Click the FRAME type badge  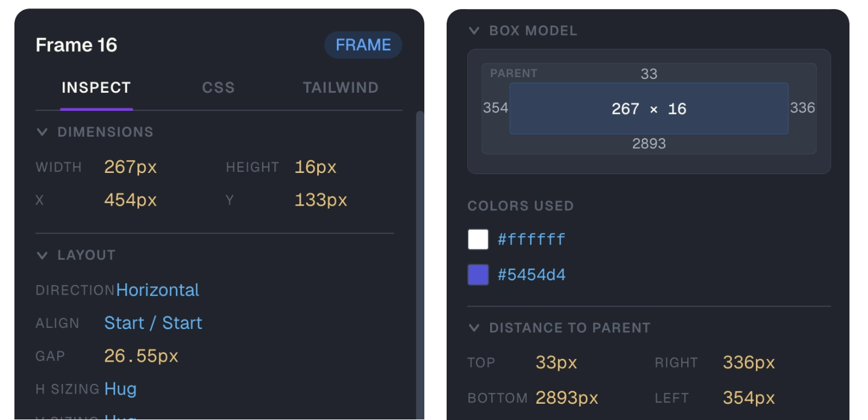click(363, 45)
